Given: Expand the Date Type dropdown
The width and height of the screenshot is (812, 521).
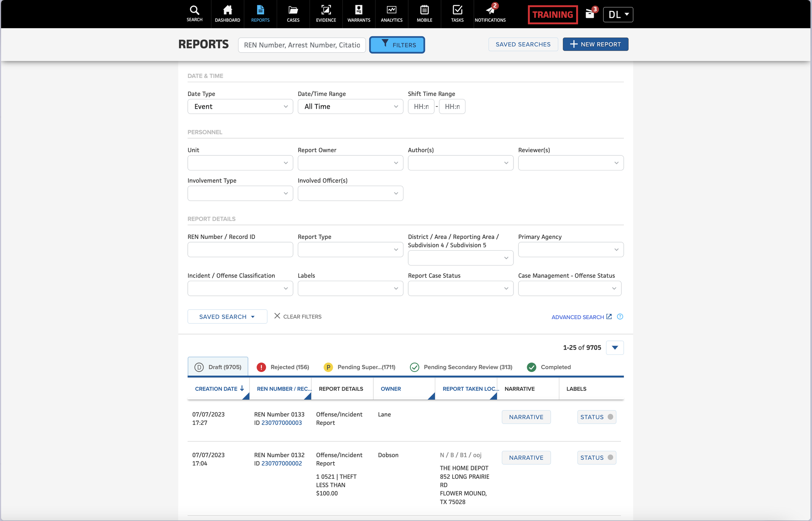Looking at the screenshot, I should click(x=240, y=106).
